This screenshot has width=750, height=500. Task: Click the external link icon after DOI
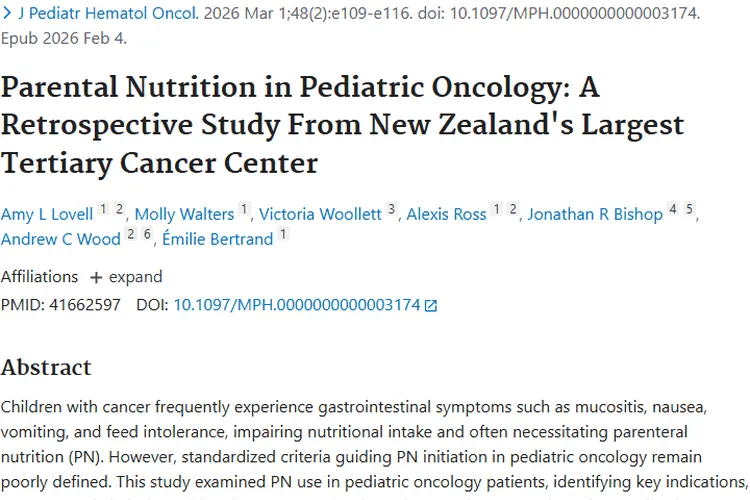point(431,306)
